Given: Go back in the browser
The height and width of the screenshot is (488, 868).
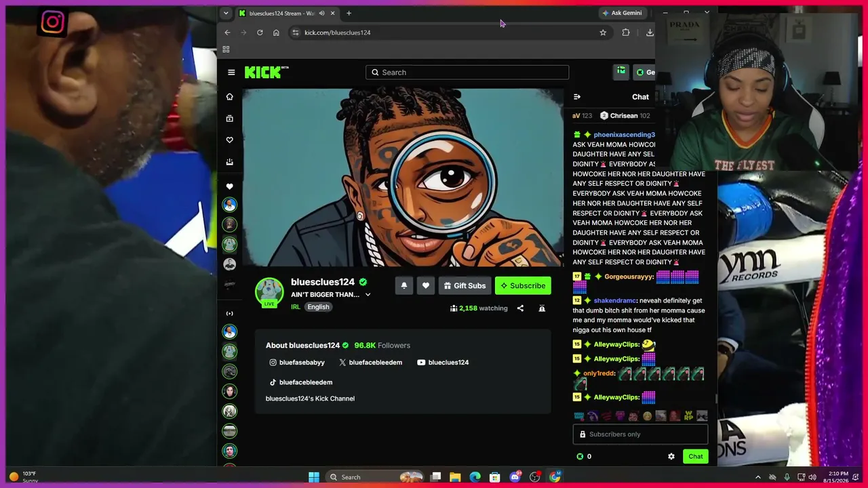Looking at the screenshot, I should [x=228, y=33].
